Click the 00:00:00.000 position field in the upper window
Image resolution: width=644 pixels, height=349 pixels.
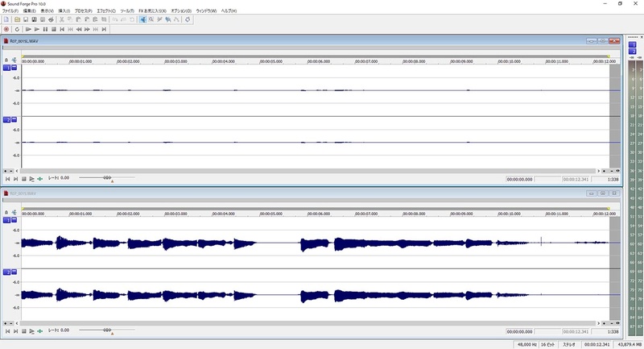coord(519,179)
